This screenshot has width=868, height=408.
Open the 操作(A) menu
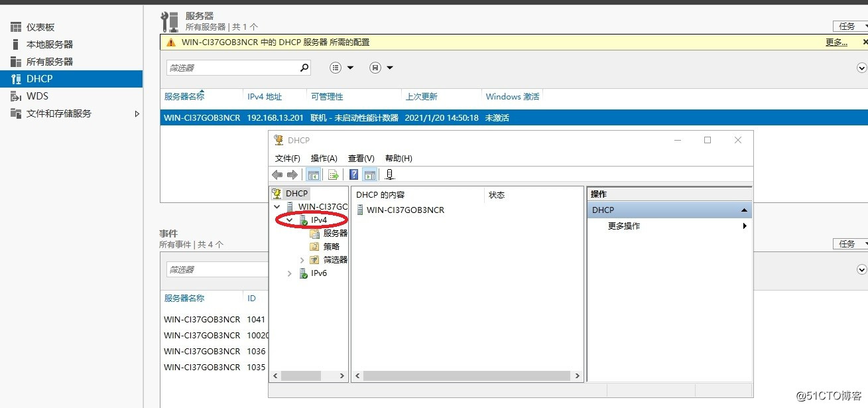(324, 159)
